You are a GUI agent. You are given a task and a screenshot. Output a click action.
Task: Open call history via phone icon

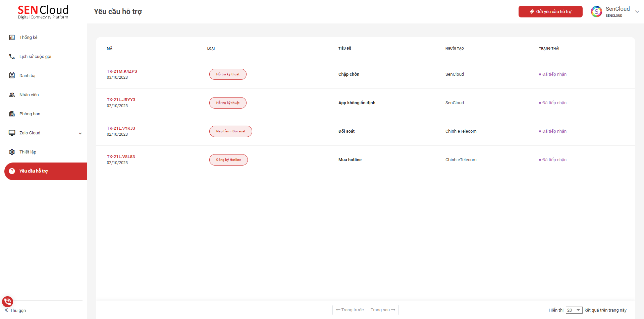pyautogui.click(x=12, y=57)
